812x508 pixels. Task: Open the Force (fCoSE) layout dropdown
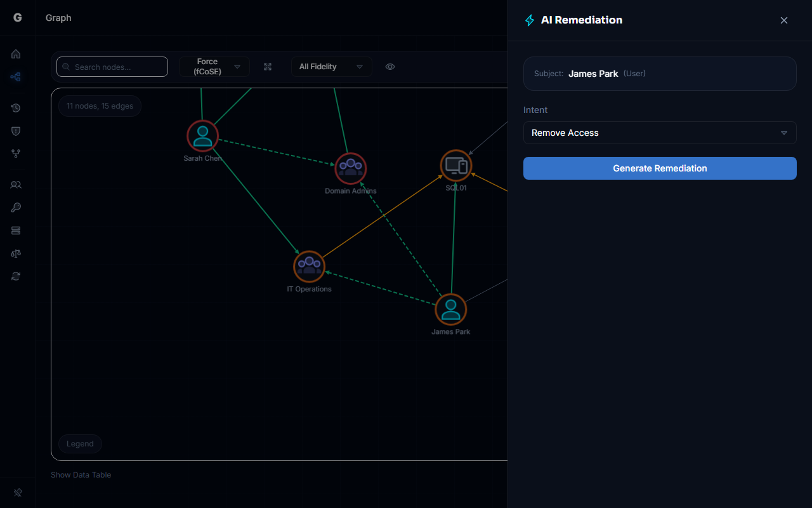click(214, 67)
